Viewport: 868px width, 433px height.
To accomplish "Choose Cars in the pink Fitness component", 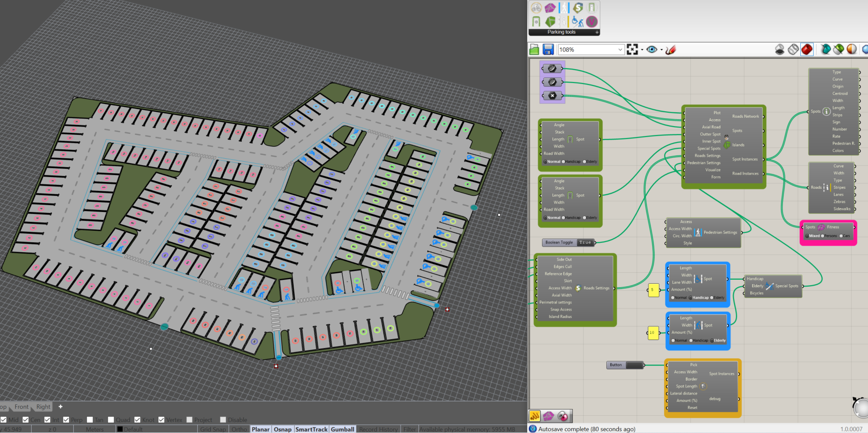I will pos(845,236).
